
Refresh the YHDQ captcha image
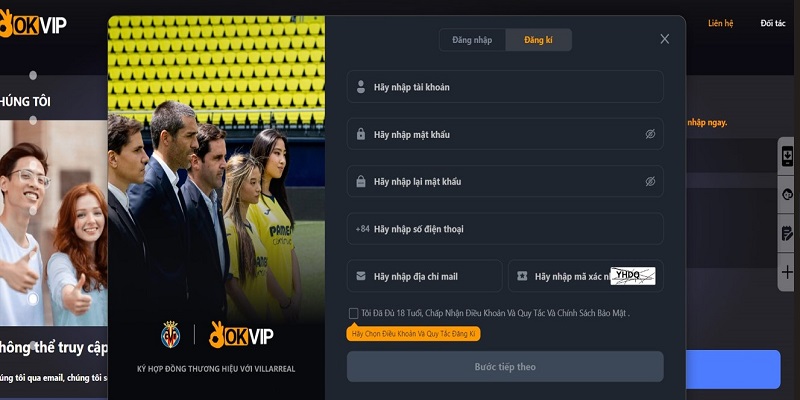point(633,276)
